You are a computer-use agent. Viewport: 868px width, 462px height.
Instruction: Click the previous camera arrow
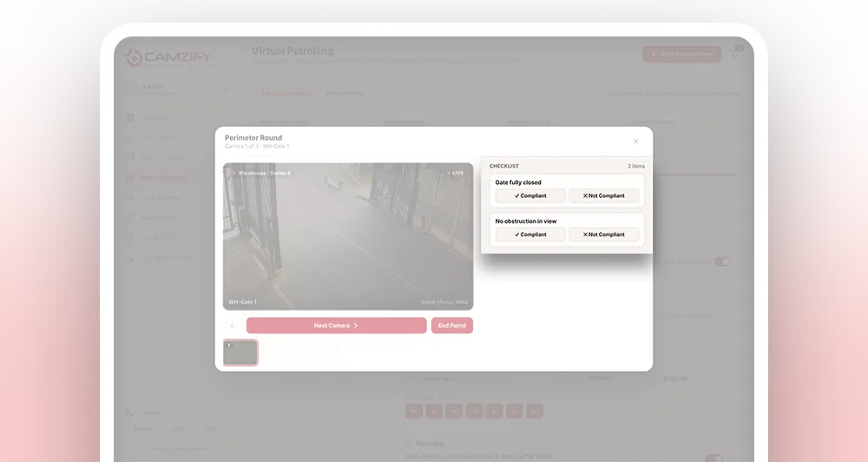tap(233, 325)
